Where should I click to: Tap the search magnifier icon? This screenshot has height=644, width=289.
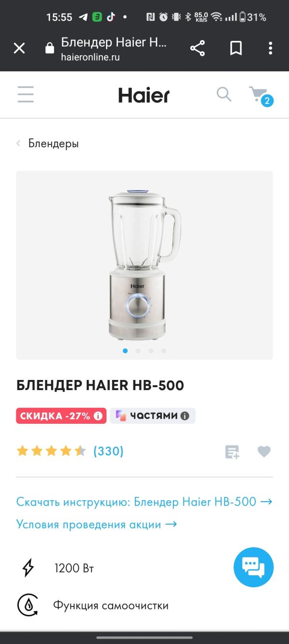(224, 94)
